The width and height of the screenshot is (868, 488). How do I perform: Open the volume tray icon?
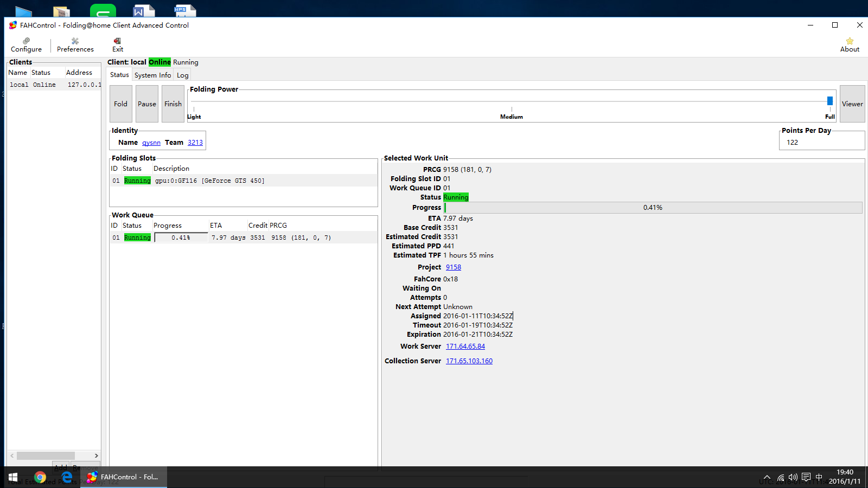click(793, 478)
